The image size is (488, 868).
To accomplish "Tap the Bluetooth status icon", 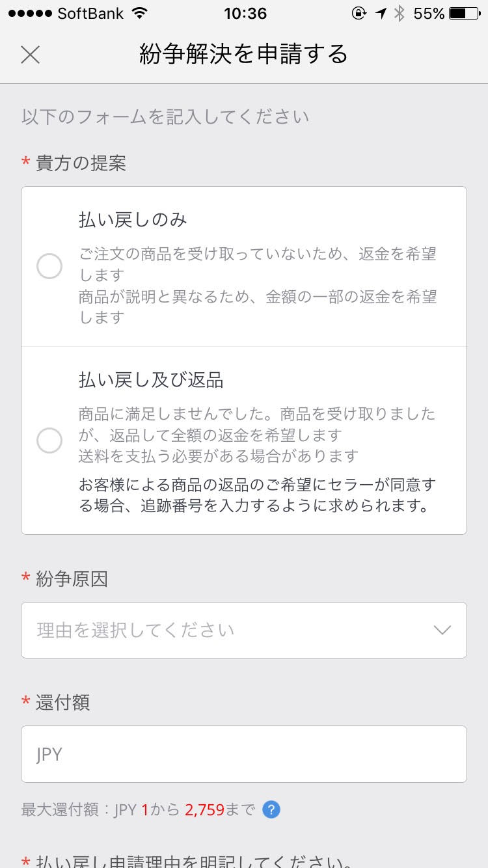I will point(400,14).
